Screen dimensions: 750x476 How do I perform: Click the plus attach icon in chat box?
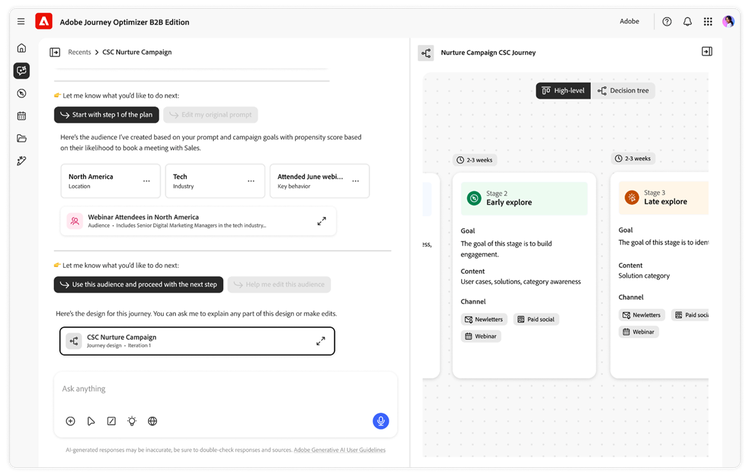70,421
